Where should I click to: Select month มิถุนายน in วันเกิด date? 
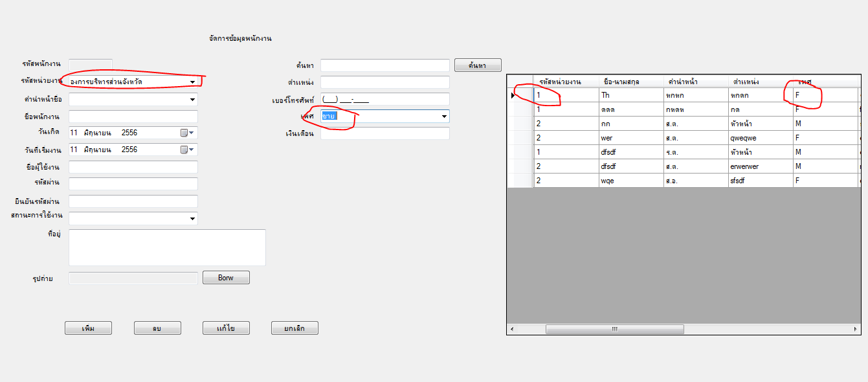[x=98, y=133]
